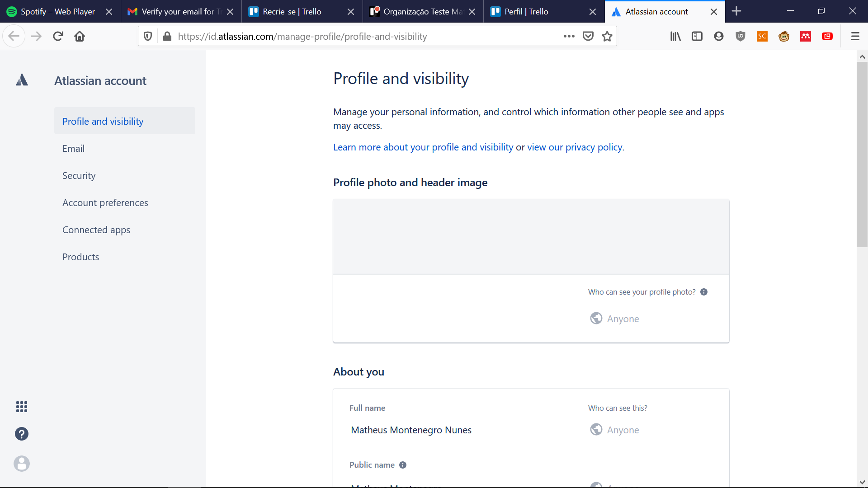Open Email settings in sidebar

125,148
